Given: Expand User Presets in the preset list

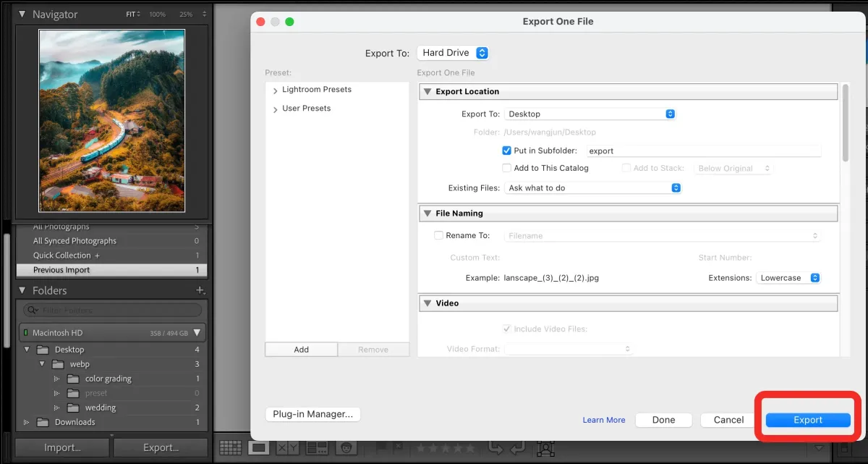Looking at the screenshot, I should (276, 110).
